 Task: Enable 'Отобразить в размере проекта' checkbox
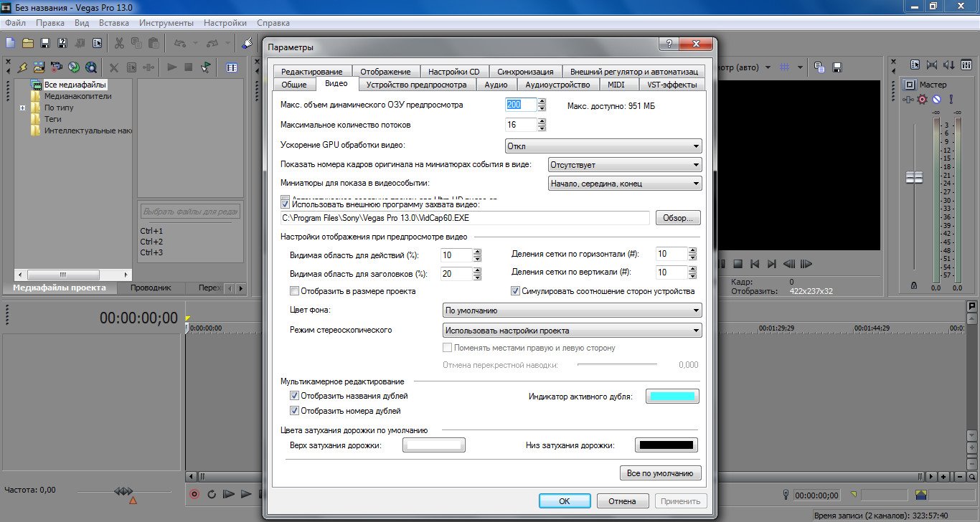pos(294,291)
